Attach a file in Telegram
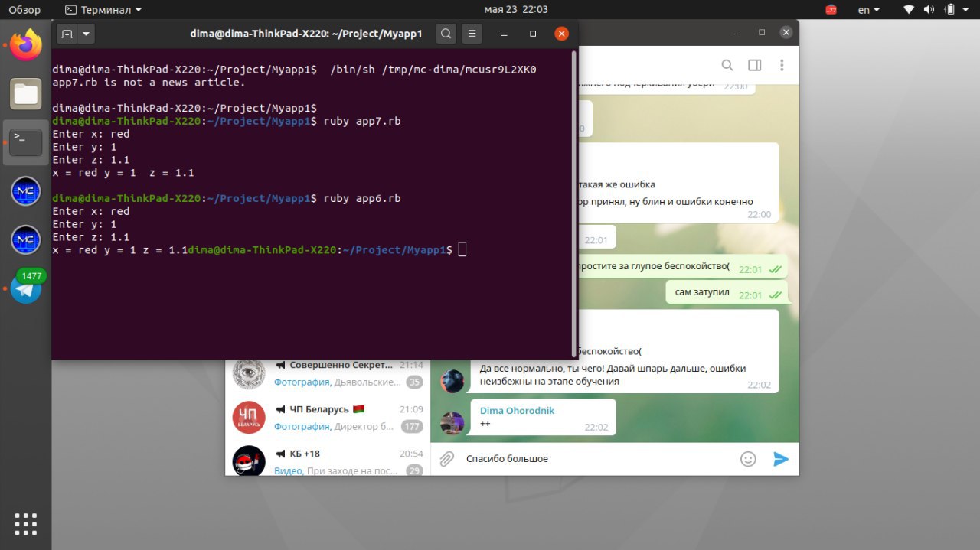 [446, 458]
